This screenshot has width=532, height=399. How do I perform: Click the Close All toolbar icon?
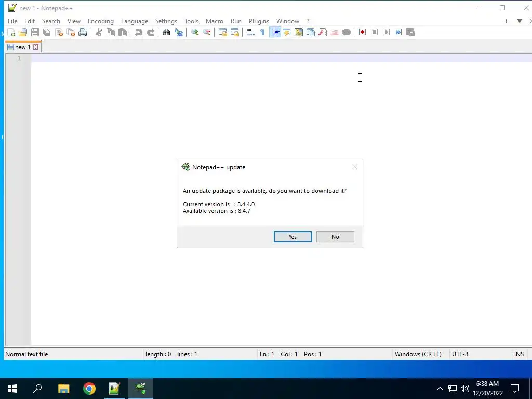pyautogui.click(x=71, y=32)
